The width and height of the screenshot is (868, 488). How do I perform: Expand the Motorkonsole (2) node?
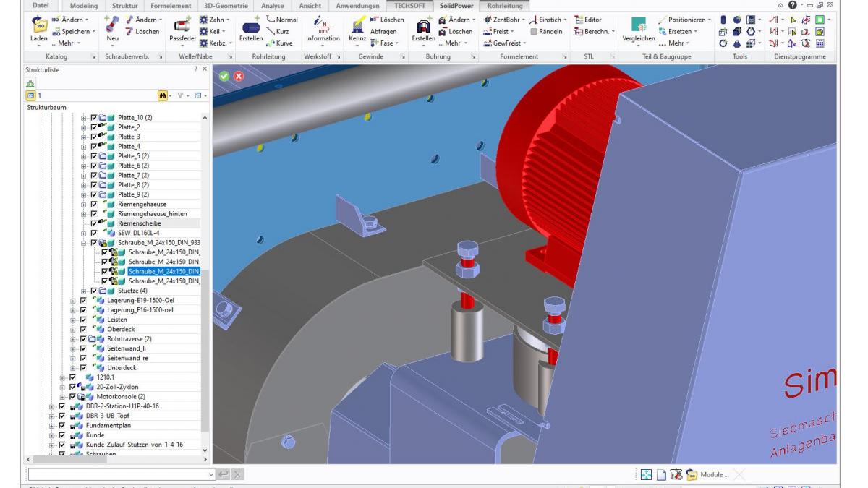click(x=62, y=396)
